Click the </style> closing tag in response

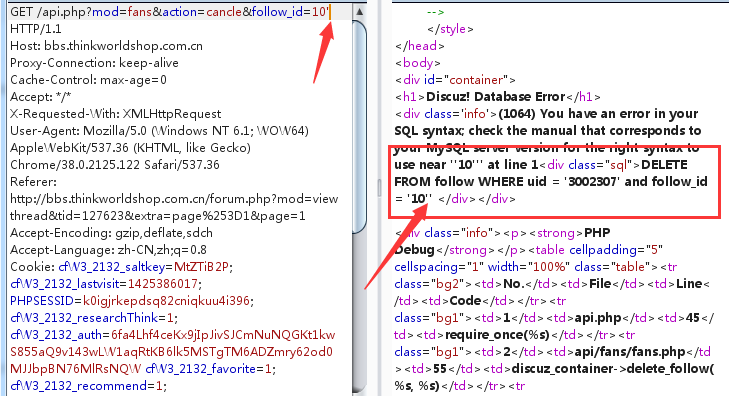[x=451, y=29]
